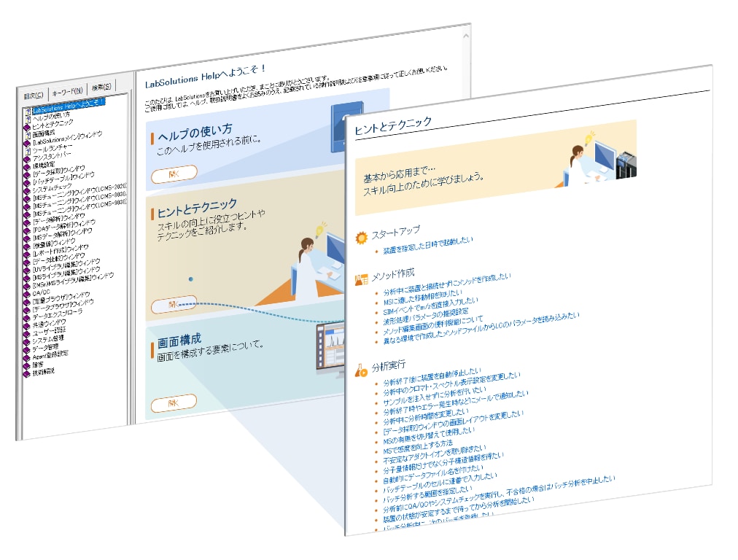Image resolution: width=738 pixels, height=560 pixels.
Task: Open link 不安定なアダクトイオンを取り除きたい
Action: (435, 455)
